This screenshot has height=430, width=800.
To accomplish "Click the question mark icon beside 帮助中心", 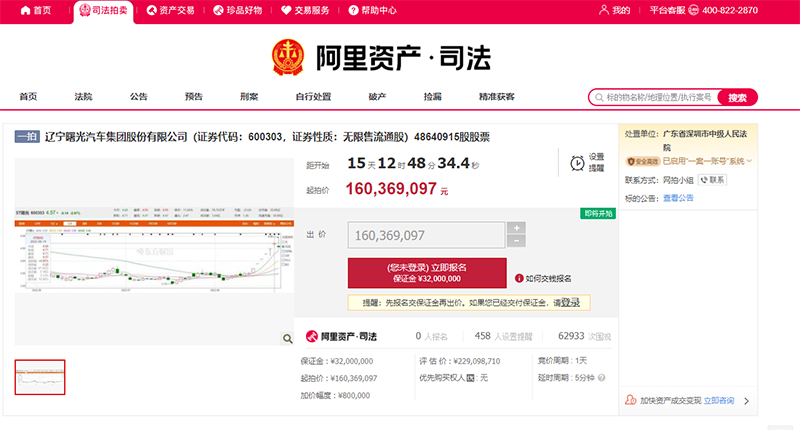I will 353,10.
